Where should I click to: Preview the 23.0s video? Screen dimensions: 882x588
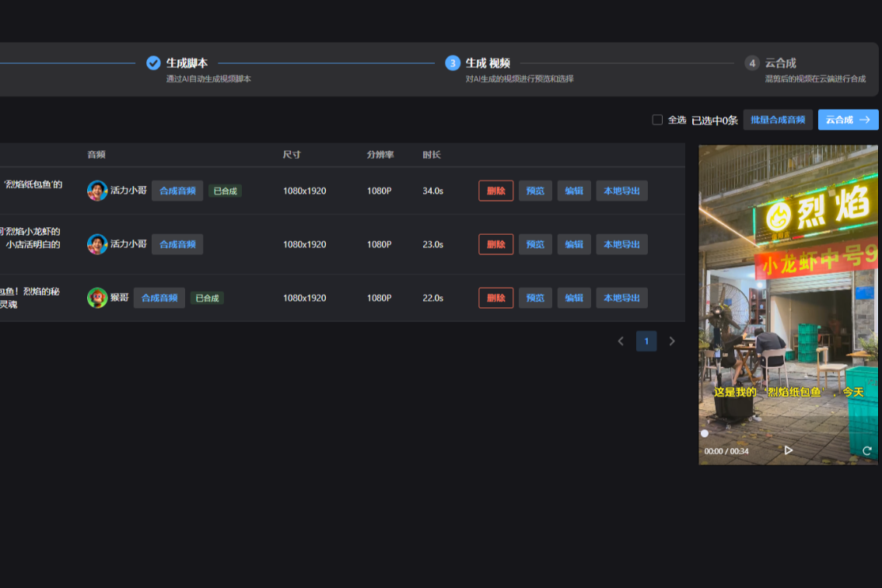tap(535, 244)
